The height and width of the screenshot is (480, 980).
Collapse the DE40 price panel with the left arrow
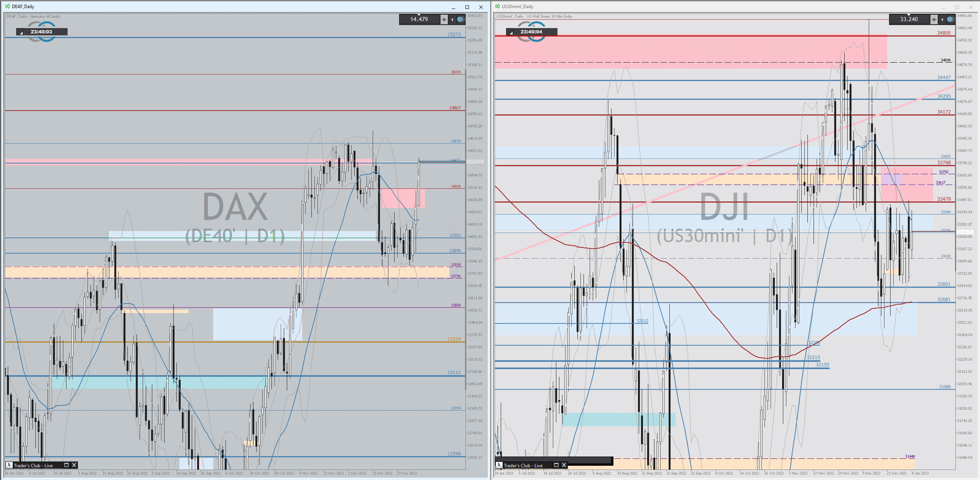pos(452,19)
